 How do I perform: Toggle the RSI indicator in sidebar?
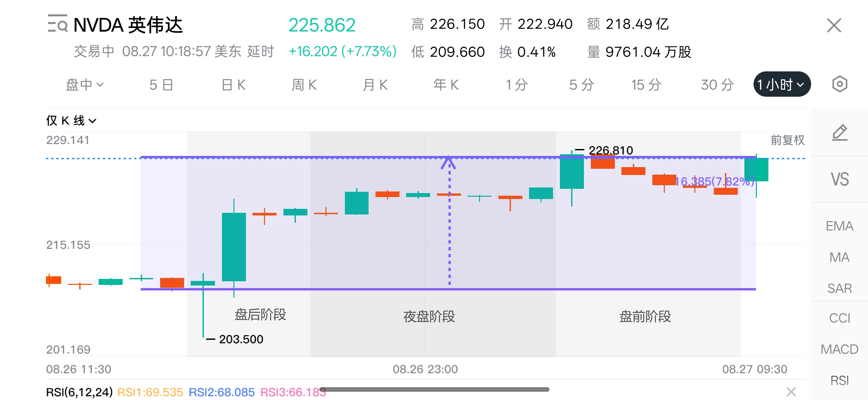[839, 381]
